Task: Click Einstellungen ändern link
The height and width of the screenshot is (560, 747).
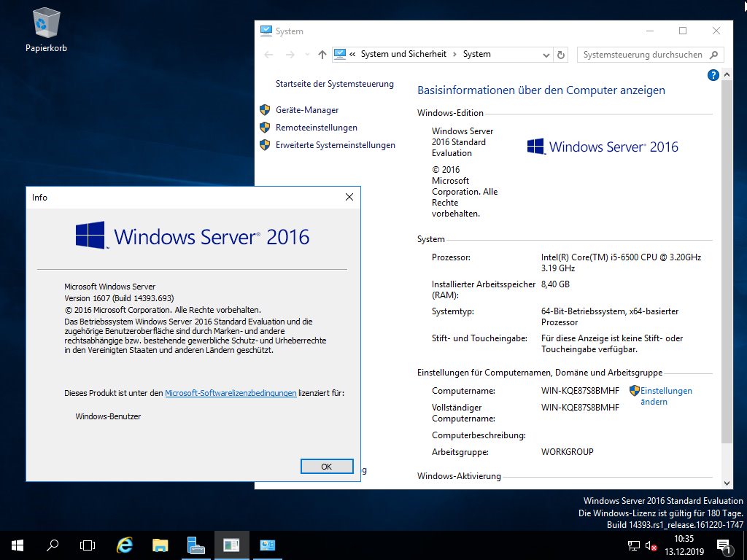Action: pos(666,396)
